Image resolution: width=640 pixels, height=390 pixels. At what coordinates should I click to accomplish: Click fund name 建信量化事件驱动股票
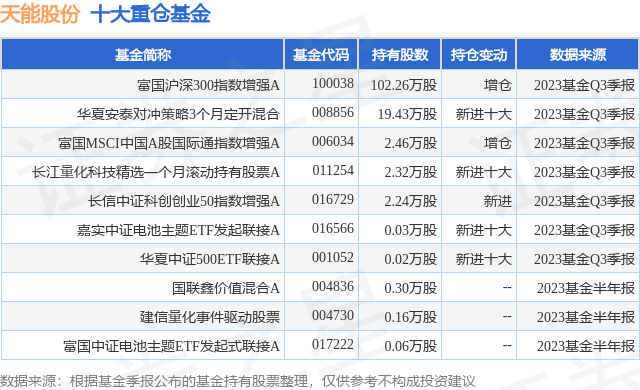click(x=210, y=317)
